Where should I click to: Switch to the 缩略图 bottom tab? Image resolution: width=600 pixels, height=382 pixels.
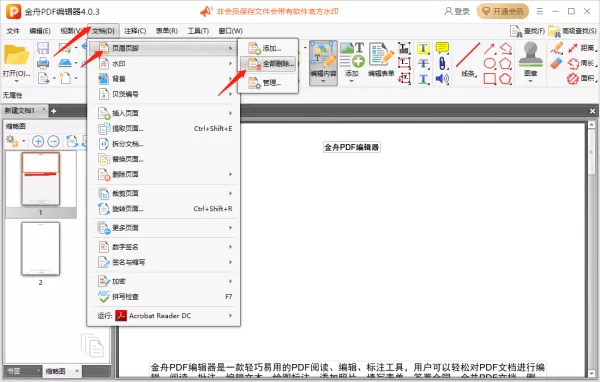pyautogui.click(x=56, y=371)
